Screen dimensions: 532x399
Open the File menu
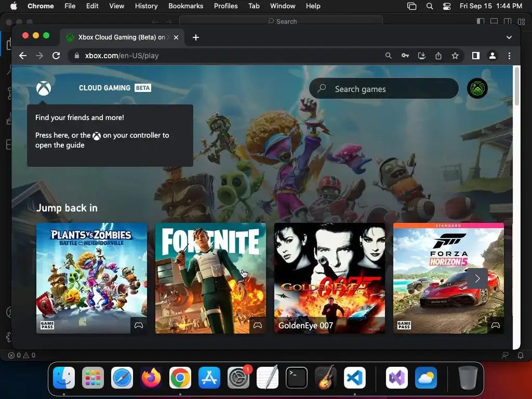[70, 6]
